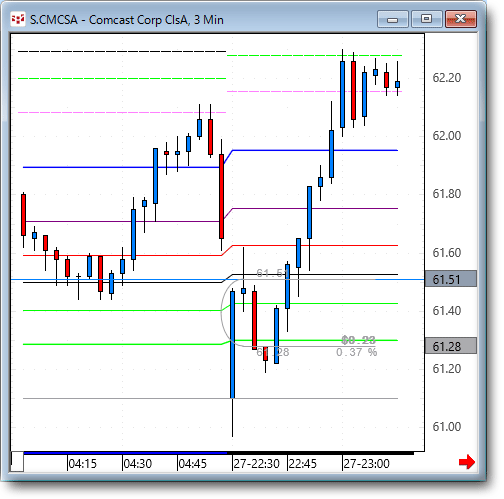Click the 61.20 price scale label
The height and width of the screenshot is (499, 504).
(x=447, y=369)
